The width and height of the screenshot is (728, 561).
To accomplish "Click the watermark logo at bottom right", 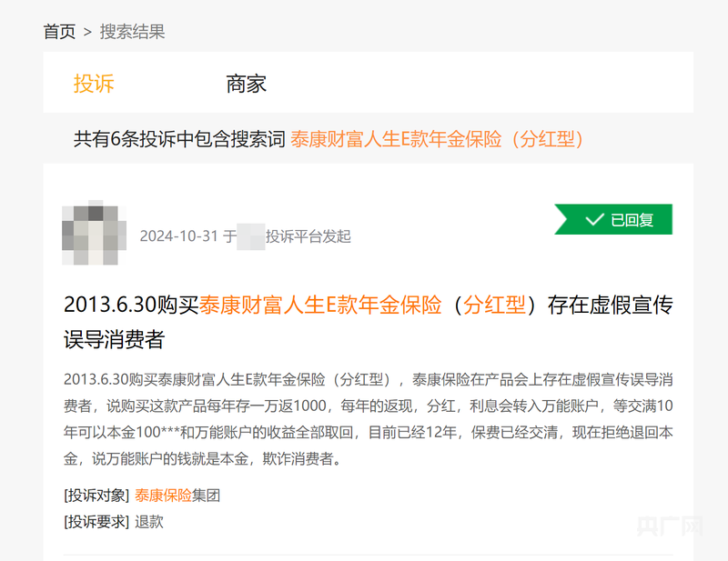I will click(670, 526).
